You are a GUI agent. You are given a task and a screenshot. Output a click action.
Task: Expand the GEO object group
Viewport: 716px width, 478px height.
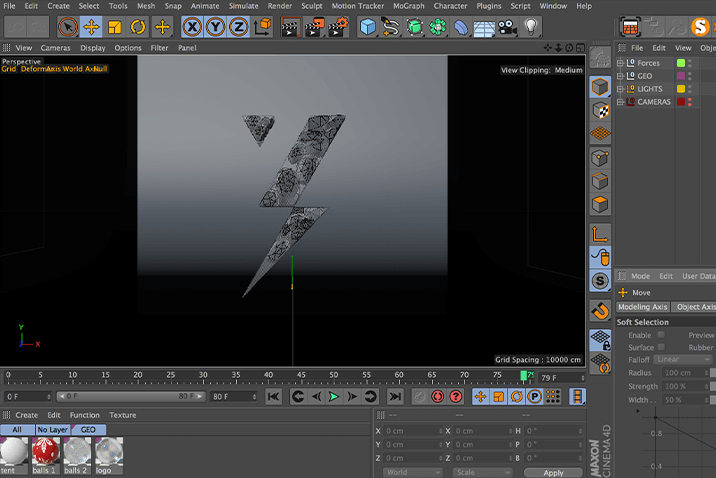pyautogui.click(x=620, y=76)
